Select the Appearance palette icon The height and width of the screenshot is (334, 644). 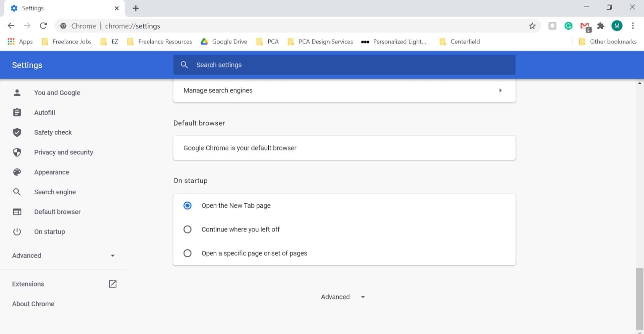pos(17,172)
